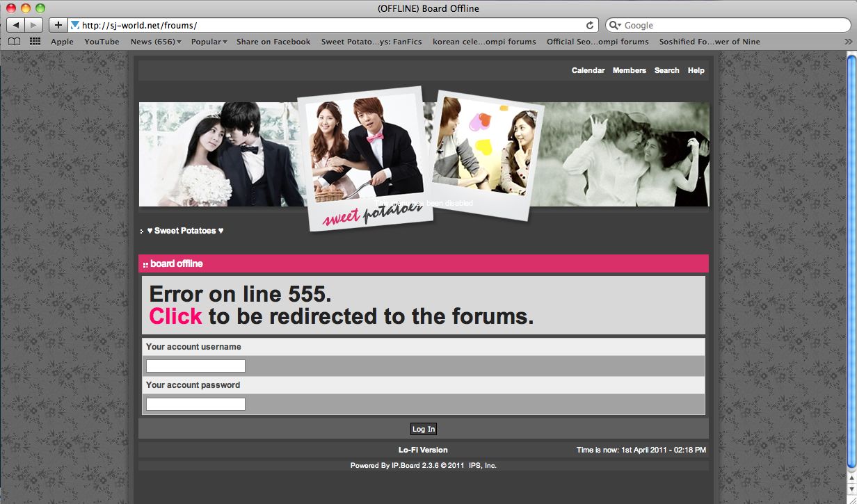Show Top Sites grid icon
The height and width of the screenshot is (504, 857).
point(35,42)
